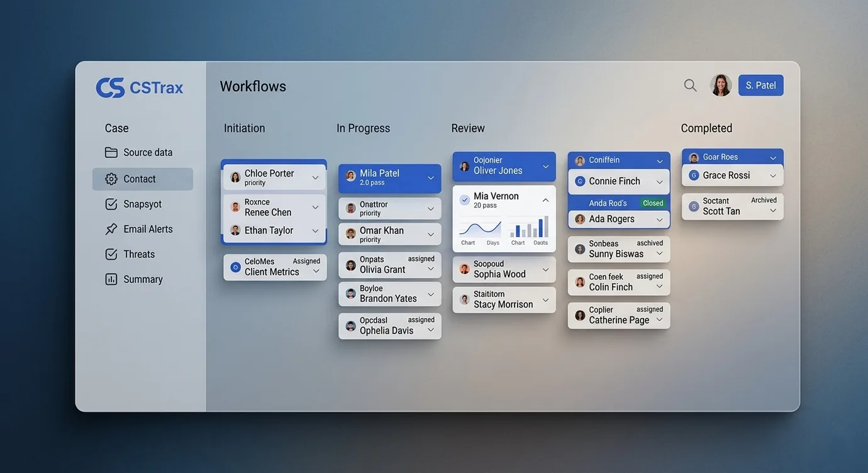Collapse the Mia Vernon card
This screenshot has height=473, width=868.
[545, 200]
